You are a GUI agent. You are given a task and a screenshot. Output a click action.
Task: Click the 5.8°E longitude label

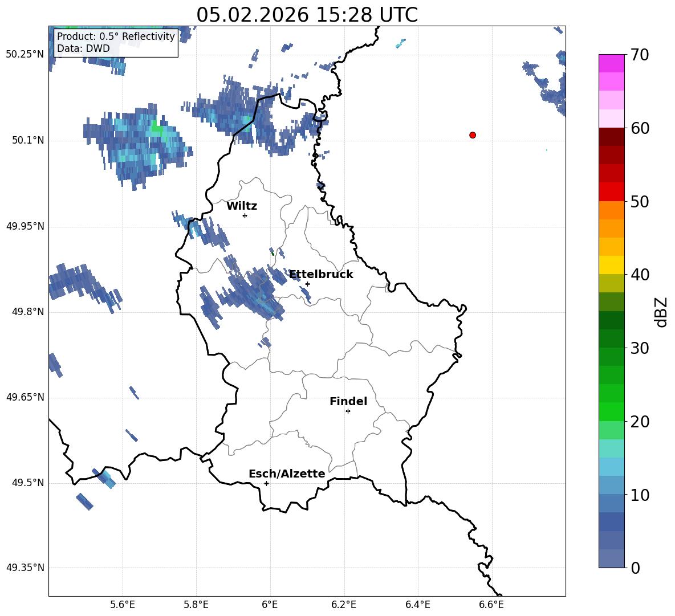point(196,605)
